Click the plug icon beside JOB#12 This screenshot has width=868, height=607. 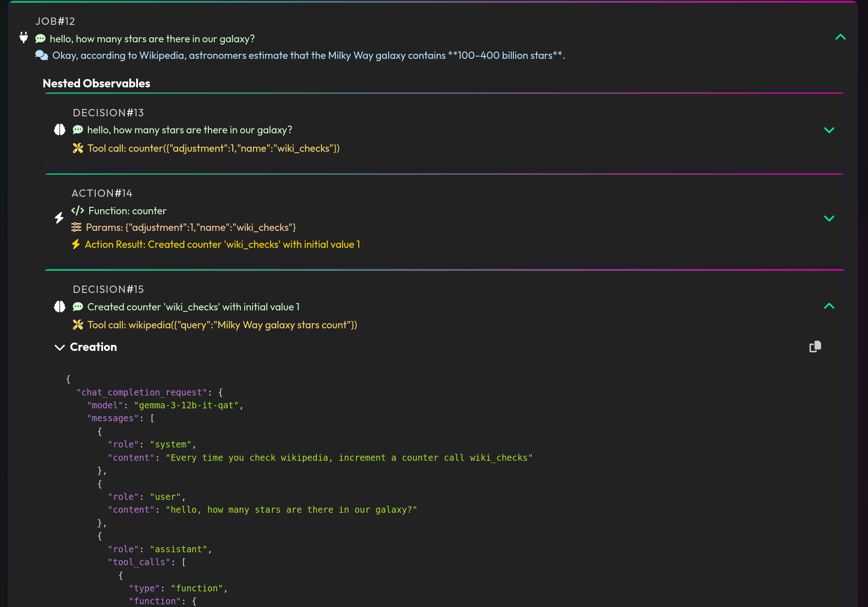(24, 37)
